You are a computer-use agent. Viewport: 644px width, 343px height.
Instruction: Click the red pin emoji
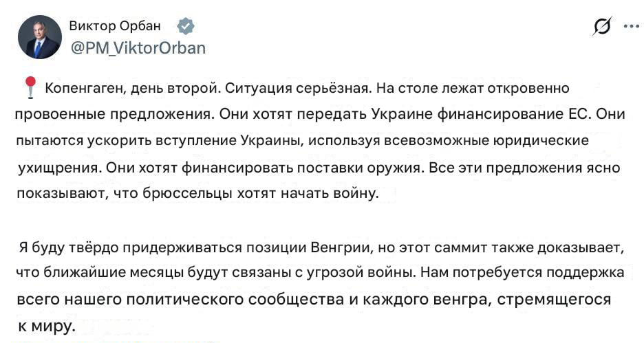30,88
